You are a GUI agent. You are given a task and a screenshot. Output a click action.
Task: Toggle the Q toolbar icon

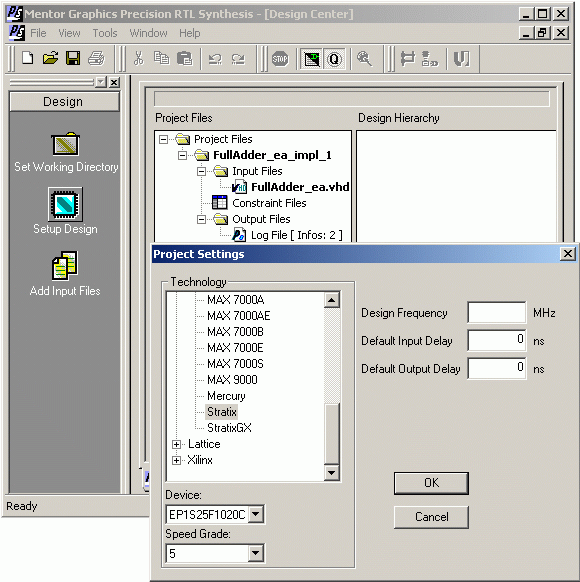334,59
